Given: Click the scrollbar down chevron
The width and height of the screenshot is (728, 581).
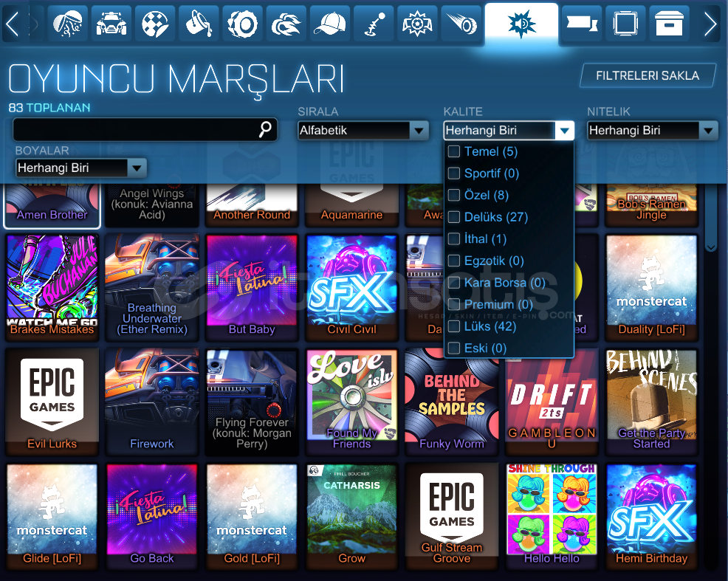Looking at the screenshot, I should (711, 247).
